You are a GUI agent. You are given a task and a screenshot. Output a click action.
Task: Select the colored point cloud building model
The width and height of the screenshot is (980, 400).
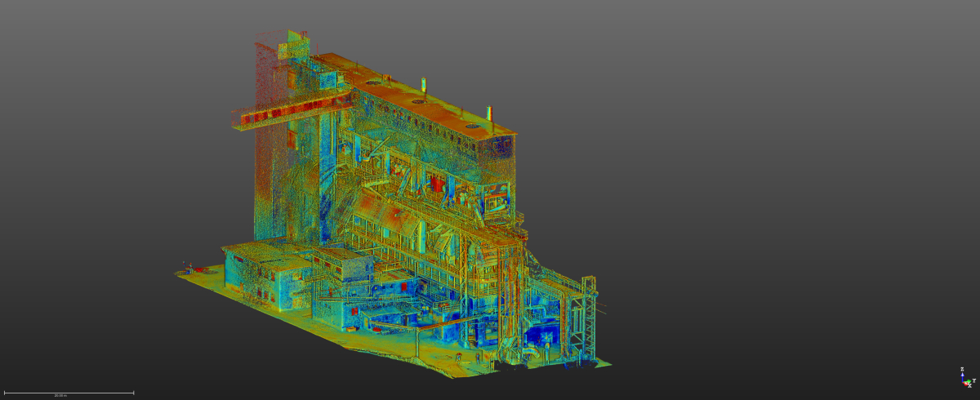click(x=394, y=204)
